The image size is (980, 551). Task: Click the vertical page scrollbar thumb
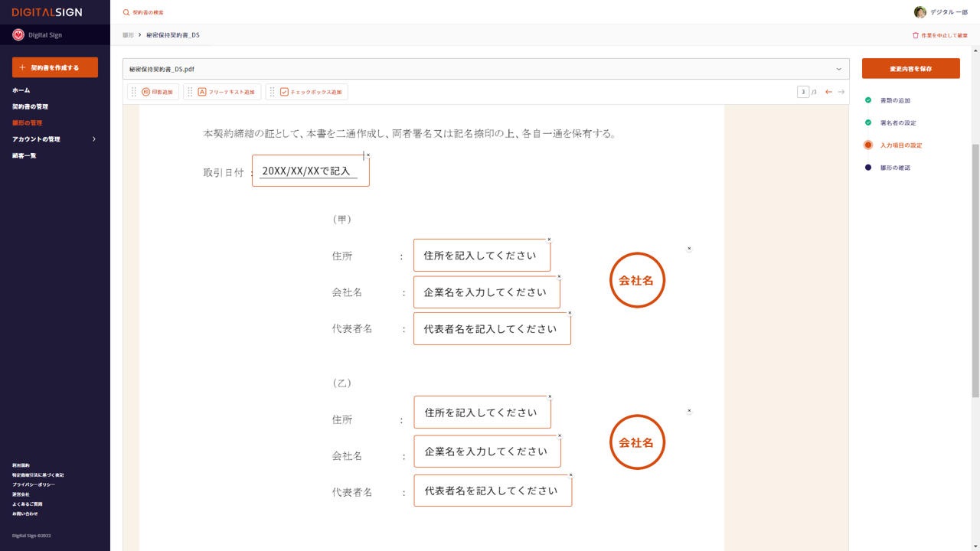click(x=975, y=268)
